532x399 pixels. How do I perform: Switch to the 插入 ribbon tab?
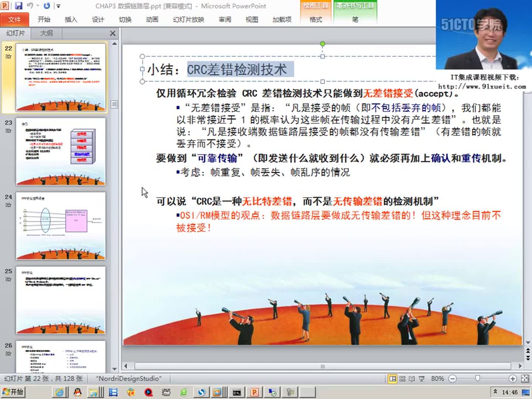click(x=71, y=20)
